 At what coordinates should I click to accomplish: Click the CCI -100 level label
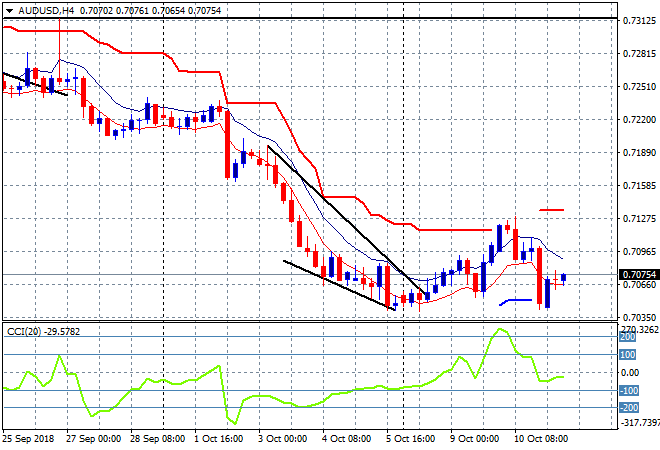[629, 391]
